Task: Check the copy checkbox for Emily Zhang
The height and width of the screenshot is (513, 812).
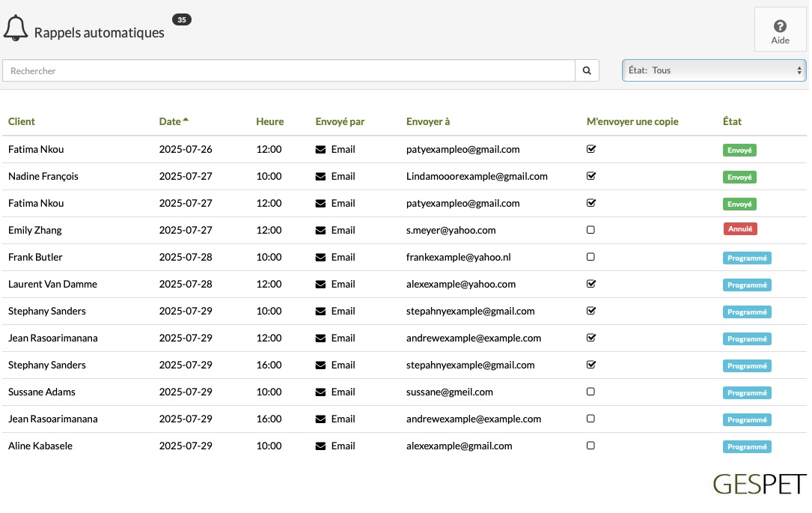Action: pyautogui.click(x=590, y=230)
